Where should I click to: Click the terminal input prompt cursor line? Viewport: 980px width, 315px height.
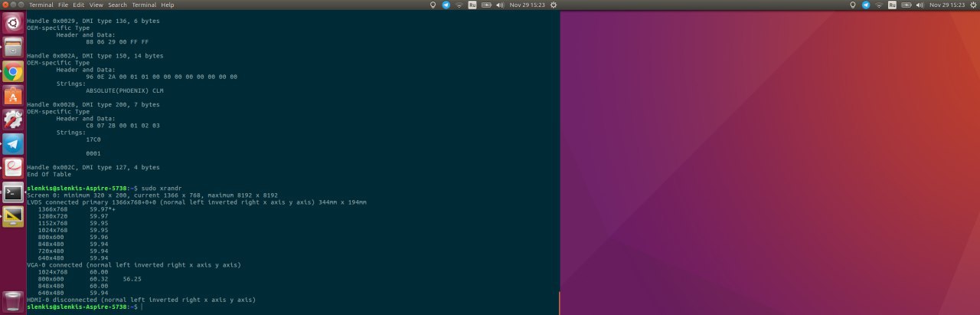pos(84,307)
